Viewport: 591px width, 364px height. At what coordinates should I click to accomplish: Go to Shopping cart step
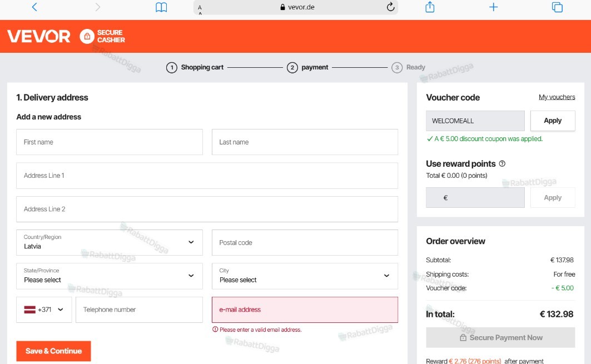coord(195,67)
